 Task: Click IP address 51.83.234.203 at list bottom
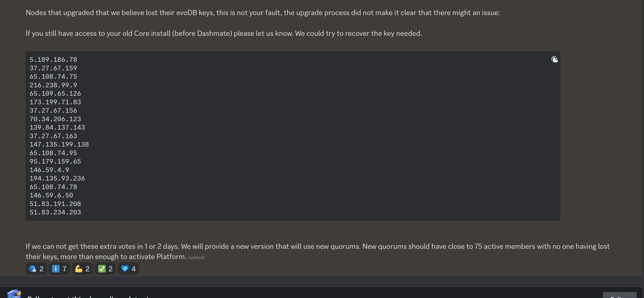click(55, 212)
